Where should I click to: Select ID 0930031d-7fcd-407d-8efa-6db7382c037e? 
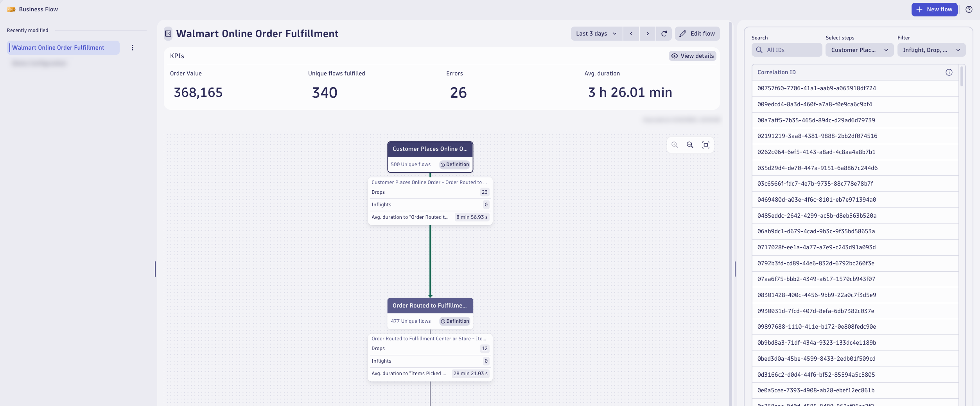855,311
